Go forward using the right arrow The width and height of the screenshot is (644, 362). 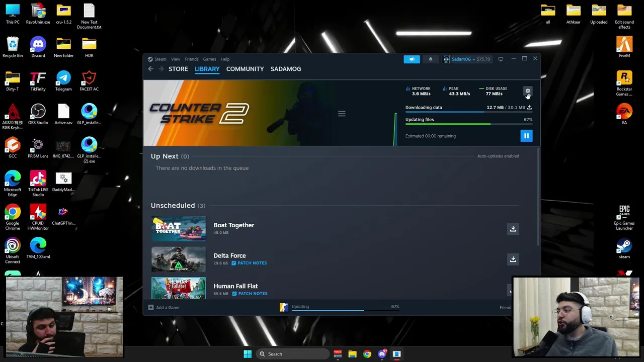(161, 69)
